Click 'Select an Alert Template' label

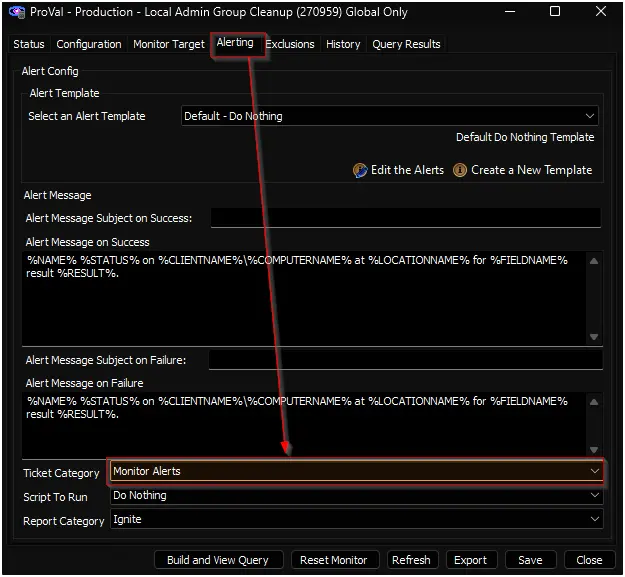tap(87, 116)
